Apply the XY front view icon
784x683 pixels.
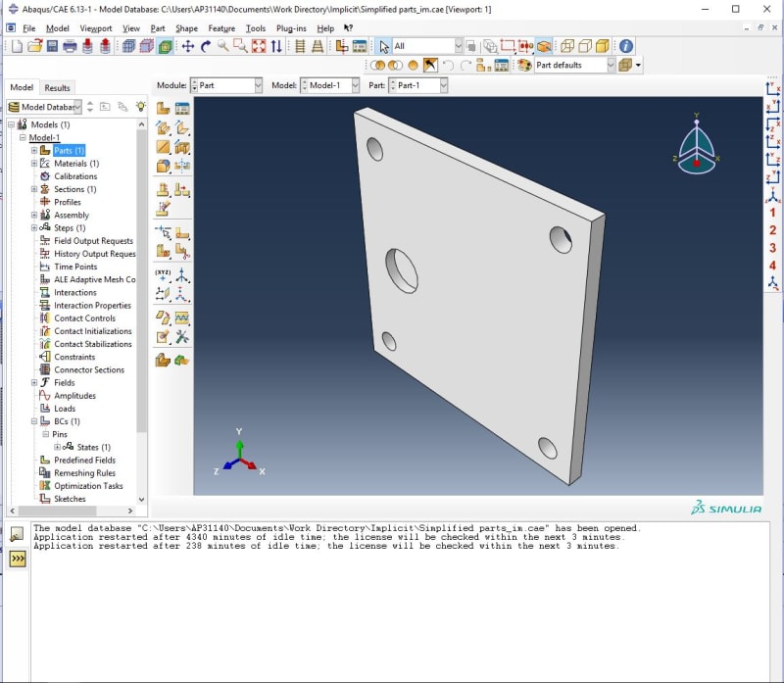pos(773,89)
